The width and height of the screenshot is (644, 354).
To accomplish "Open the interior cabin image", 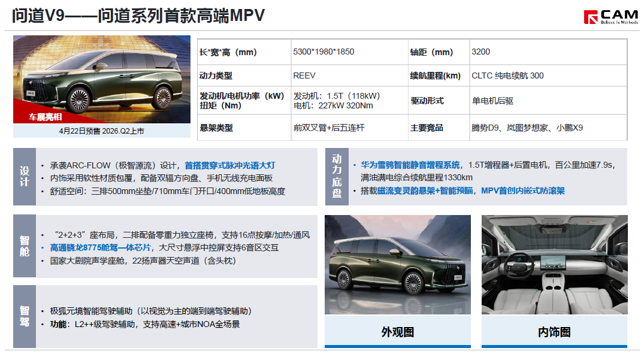I will click(555, 265).
